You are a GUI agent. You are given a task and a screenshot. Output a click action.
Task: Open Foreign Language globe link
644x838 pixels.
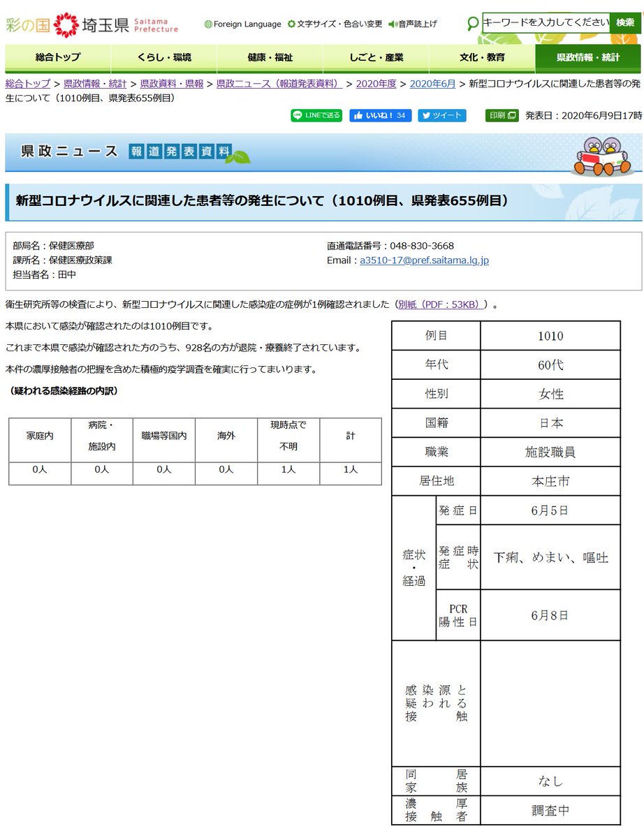click(x=243, y=24)
